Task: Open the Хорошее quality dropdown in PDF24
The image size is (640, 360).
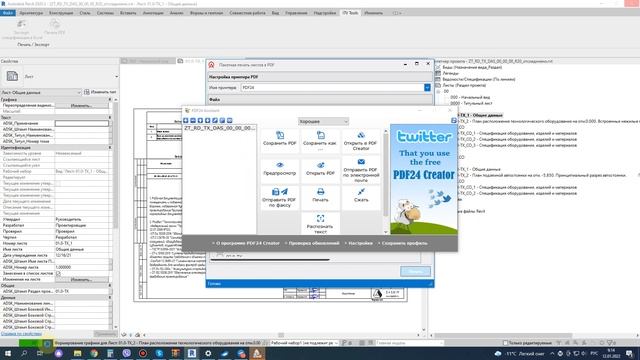Action: pos(323,121)
